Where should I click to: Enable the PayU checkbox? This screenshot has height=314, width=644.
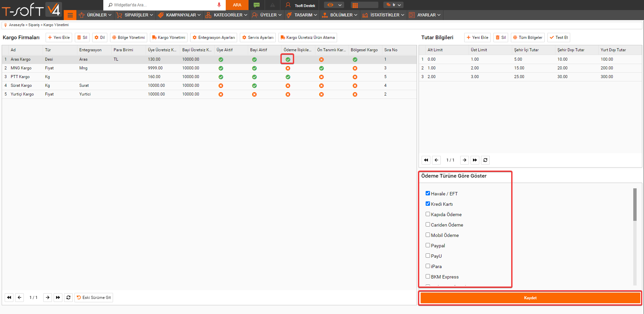point(428,256)
